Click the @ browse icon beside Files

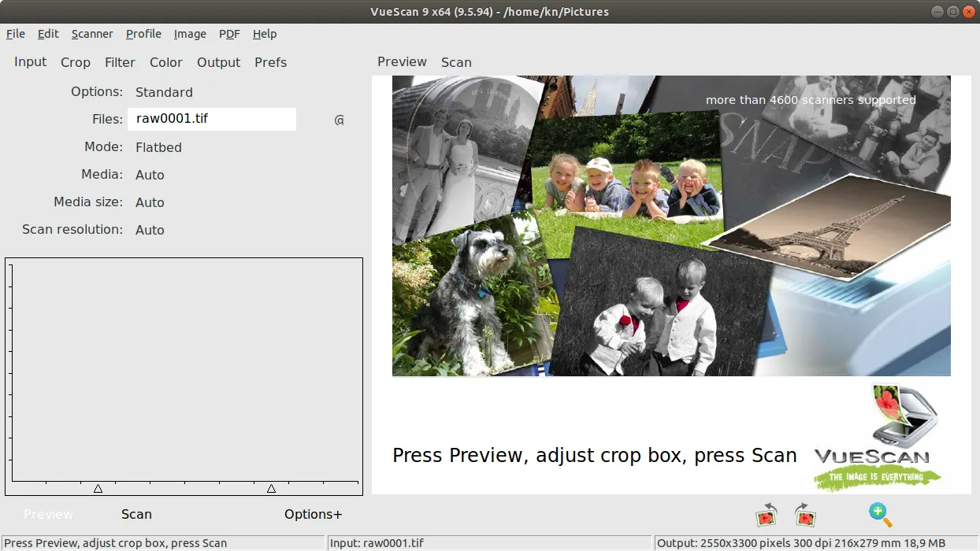tap(340, 120)
